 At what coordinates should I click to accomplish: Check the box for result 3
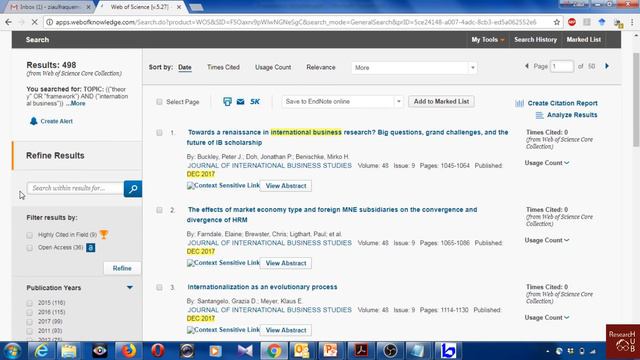pyautogui.click(x=159, y=287)
